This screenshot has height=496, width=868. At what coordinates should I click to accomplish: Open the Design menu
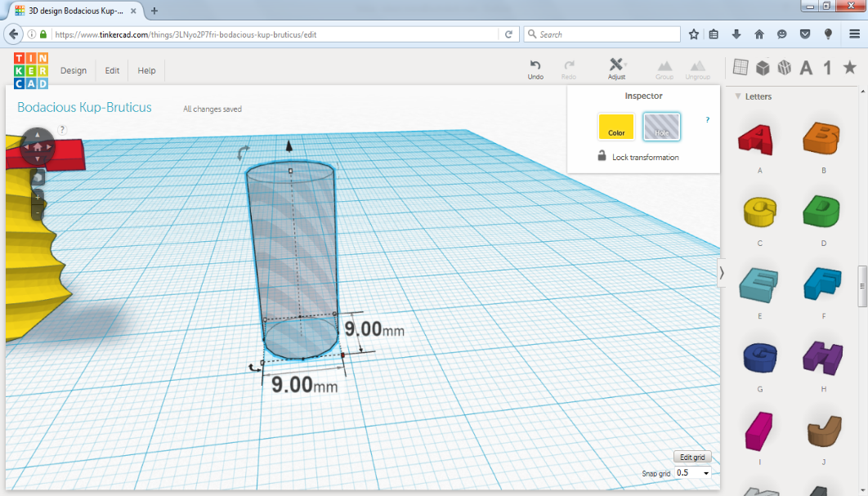pyautogui.click(x=74, y=70)
